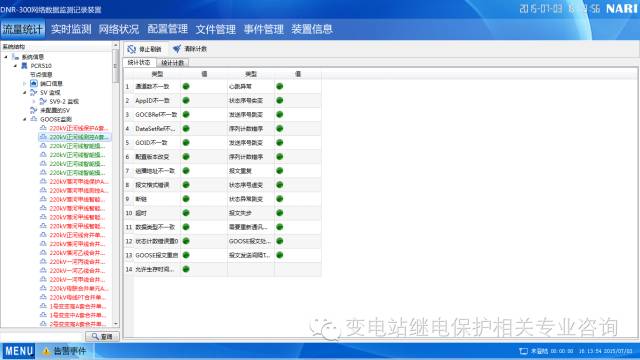Collapse the GOOSE监测 tree node
The height and width of the screenshot is (360, 640).
[25, 119]
